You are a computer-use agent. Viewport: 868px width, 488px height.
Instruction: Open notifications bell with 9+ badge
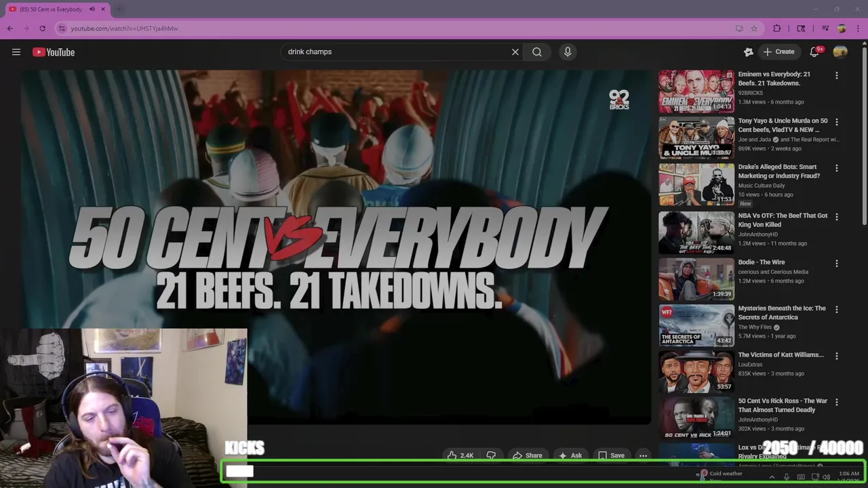pyautogui.click(x=815, y=52)
